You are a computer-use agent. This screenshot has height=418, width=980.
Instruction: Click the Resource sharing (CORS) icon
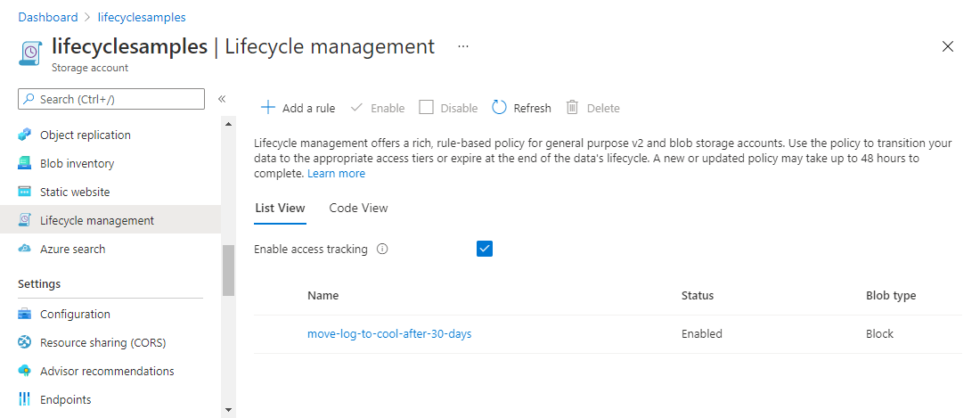(25, 343)
